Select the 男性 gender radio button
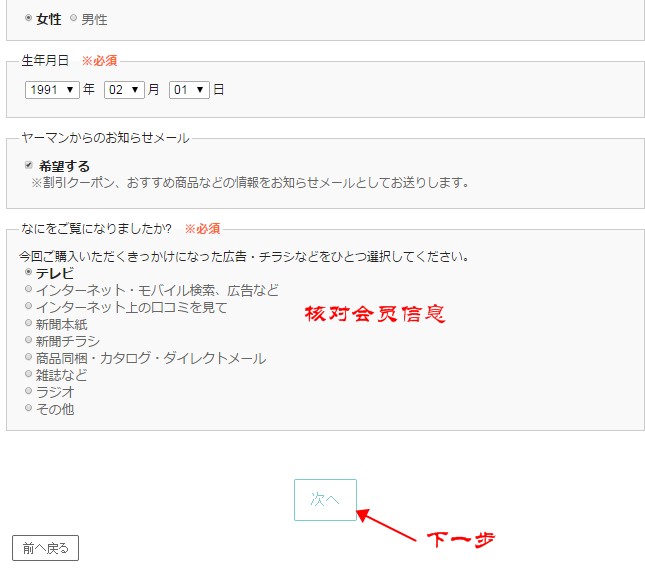The height and width of the screenshot is (575, 645). click(73, 18)
